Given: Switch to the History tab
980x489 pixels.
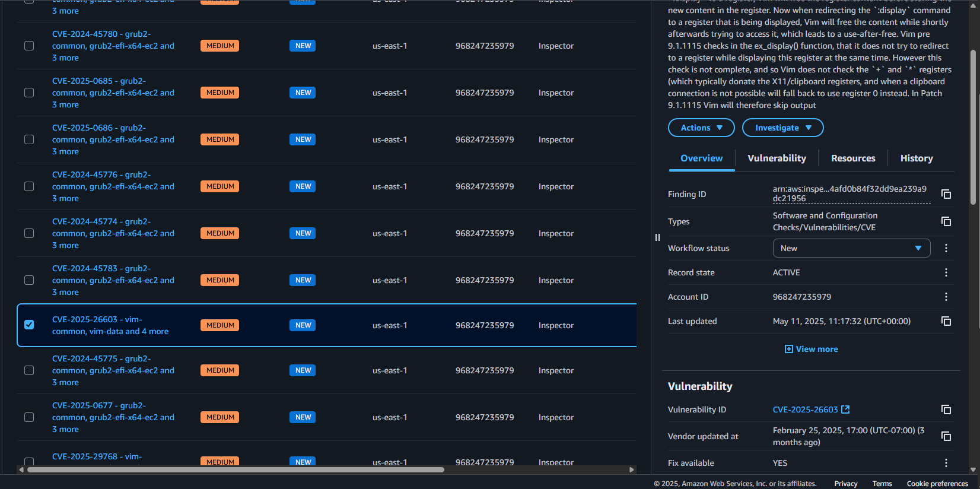Looking at the screenshot, I should point(916,158).
